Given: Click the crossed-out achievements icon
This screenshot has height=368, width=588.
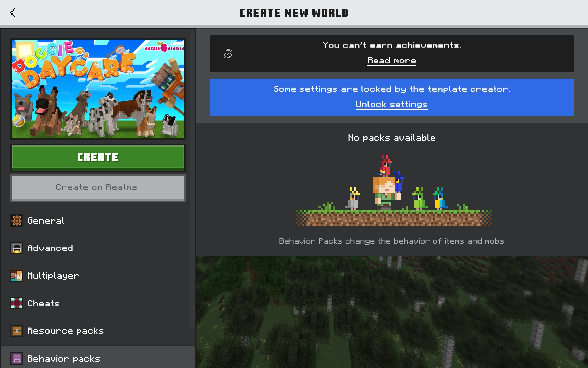Looking at the screenshot, I should (x=228, y=53).
